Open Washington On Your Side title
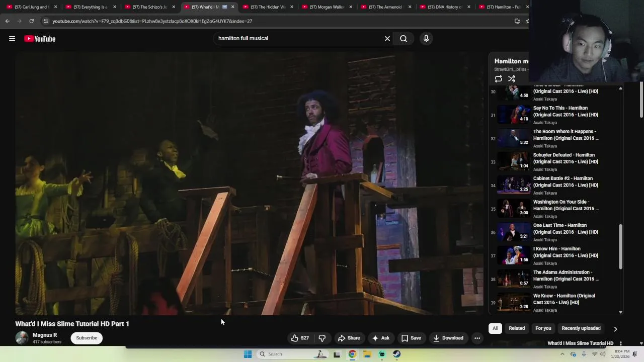The image size is (644, 362). pos(566,205)
